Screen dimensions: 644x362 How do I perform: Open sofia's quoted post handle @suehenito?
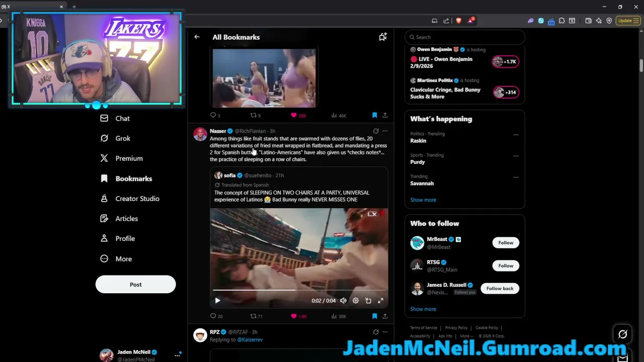click(258, 175)
